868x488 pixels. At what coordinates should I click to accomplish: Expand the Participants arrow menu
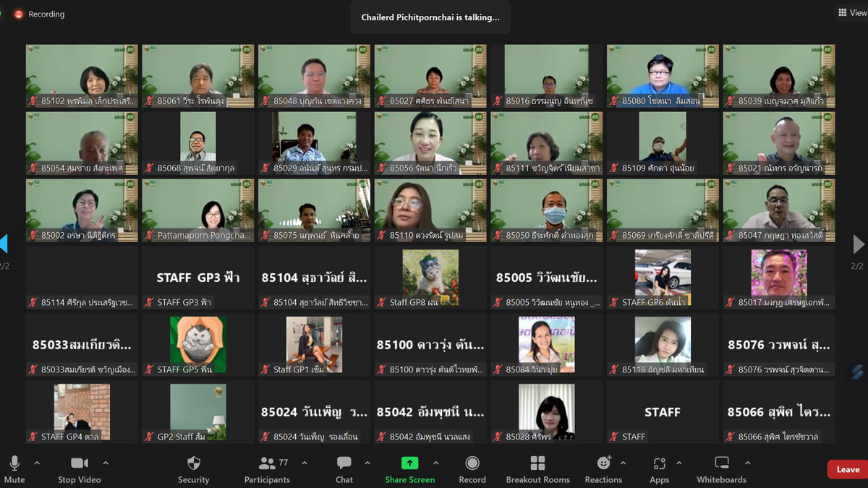(x=305, y=463)
